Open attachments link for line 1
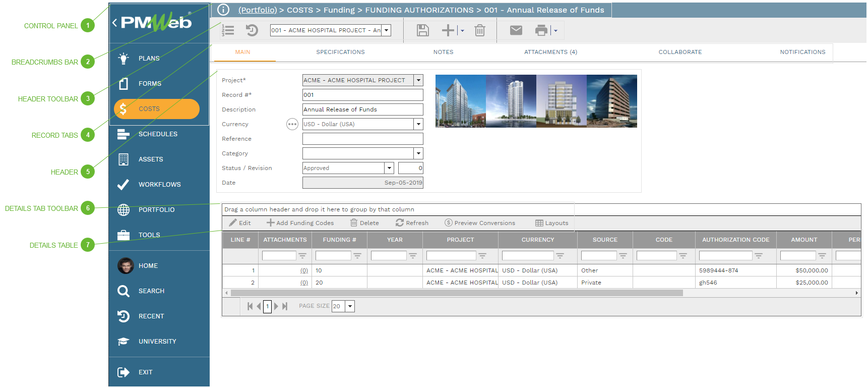868x388 pixels. (304, 270)
